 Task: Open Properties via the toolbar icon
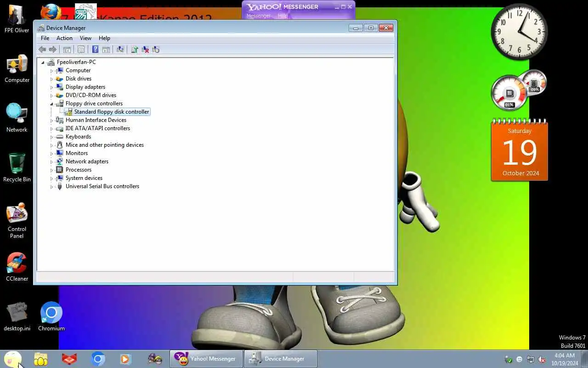pyautogui.click(x=81, y=50)
